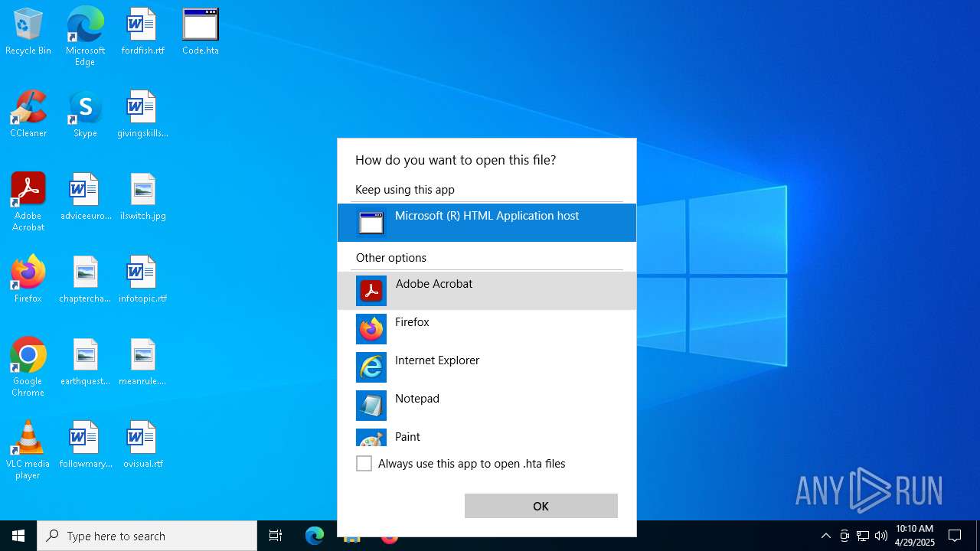Choose Adobe Acrobat in Other options
Screen dimensions: 980x551
[487, 291]
